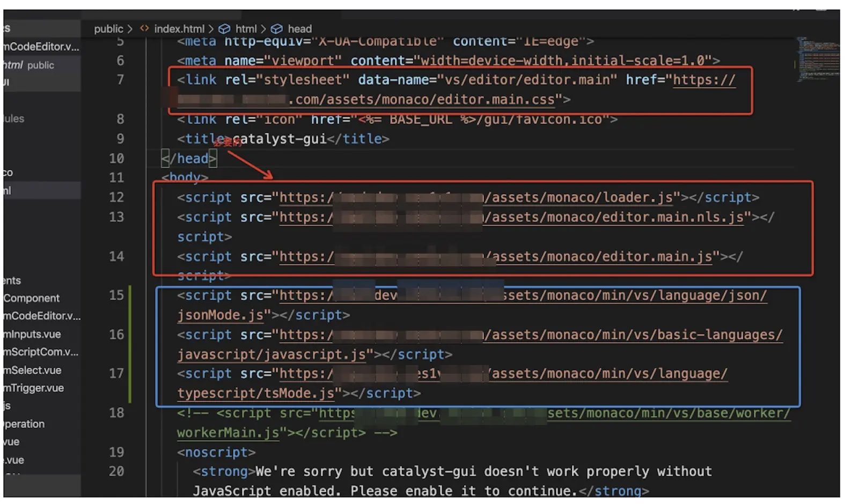This screenshot has height=504, width=851.
Task: Open the head breadcrumb segment
Action: pos(299,28)
